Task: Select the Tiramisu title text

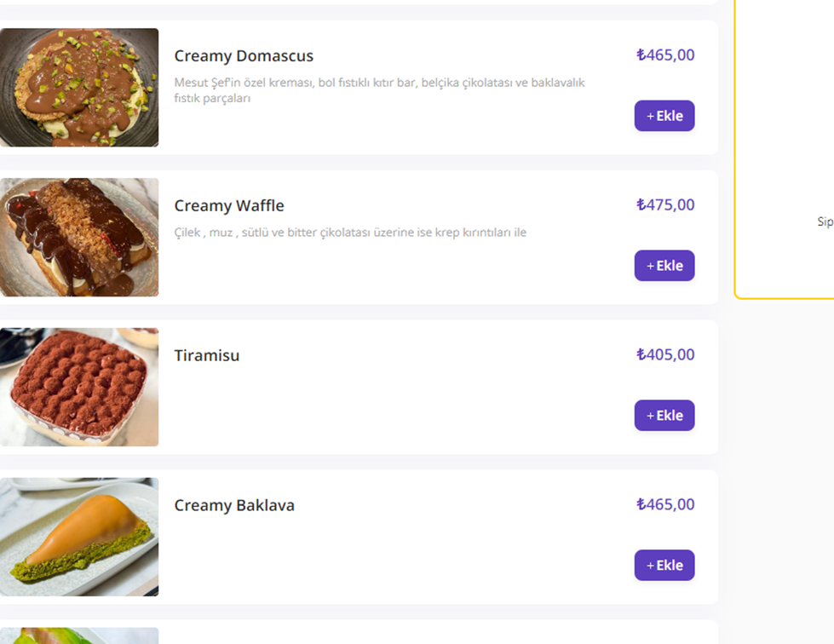Action: [x=207, y=356]
